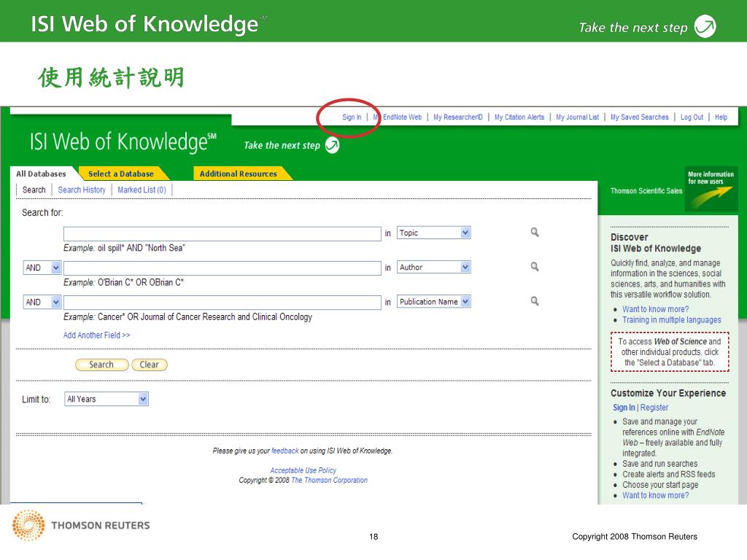This screenshot has height=560, width=747.
Task: Open The Thomson Corporation link
Action: pos(329,481)
